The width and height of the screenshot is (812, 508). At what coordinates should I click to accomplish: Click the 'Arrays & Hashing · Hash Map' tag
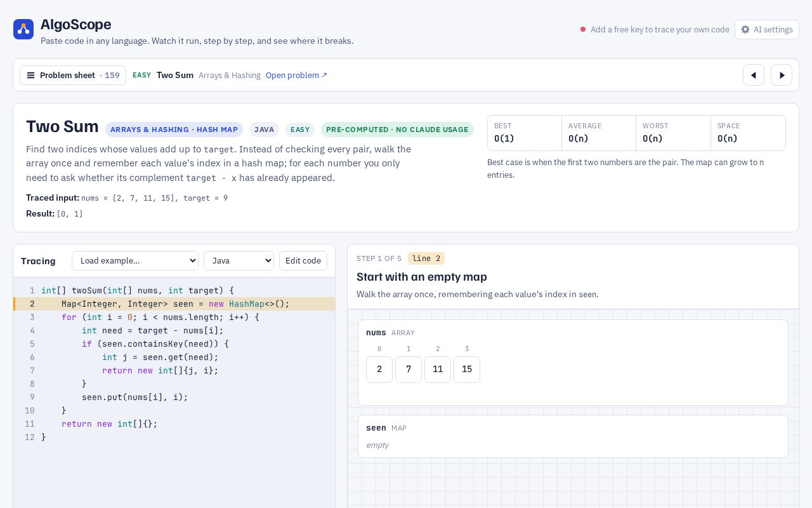[x=174, y=130]
